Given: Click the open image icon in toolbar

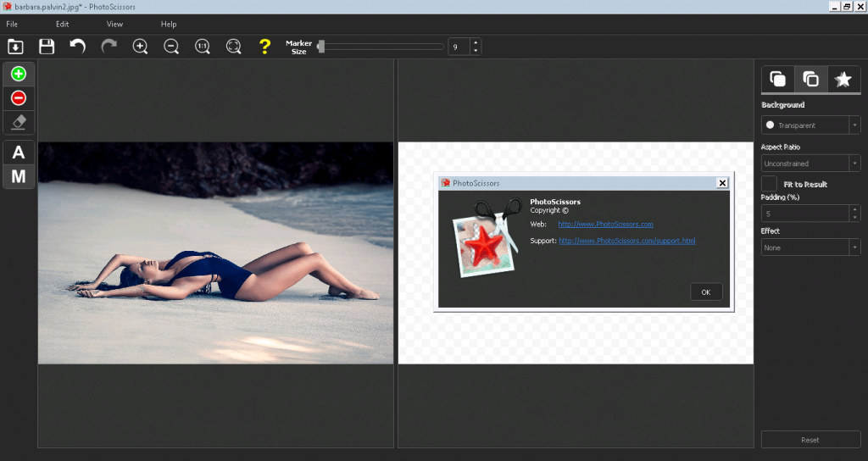Looking at the screenshot, I should click(x=15, y=47).
